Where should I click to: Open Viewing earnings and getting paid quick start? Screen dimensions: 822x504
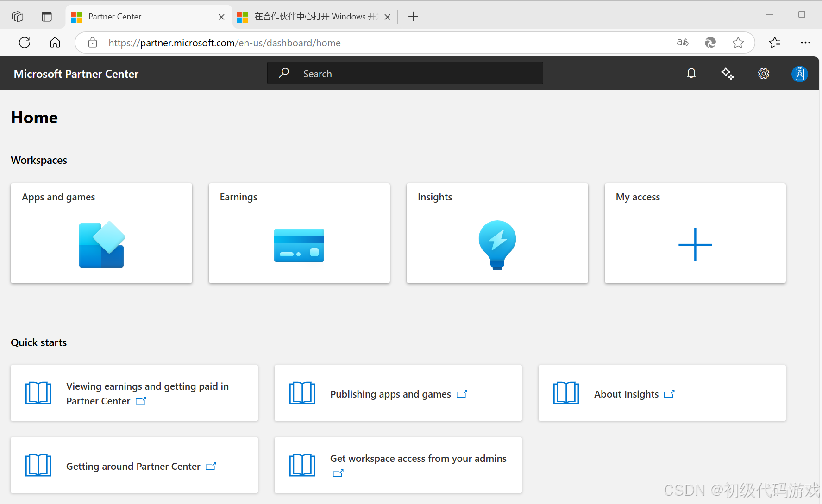coord(134,393)
